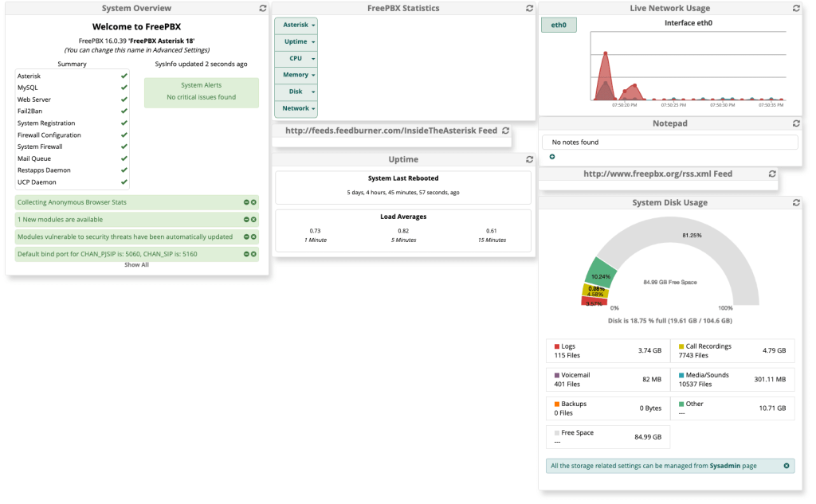Close the Sysadmin storage settings notice
This screenshot has width=816, height=504.
786,465
